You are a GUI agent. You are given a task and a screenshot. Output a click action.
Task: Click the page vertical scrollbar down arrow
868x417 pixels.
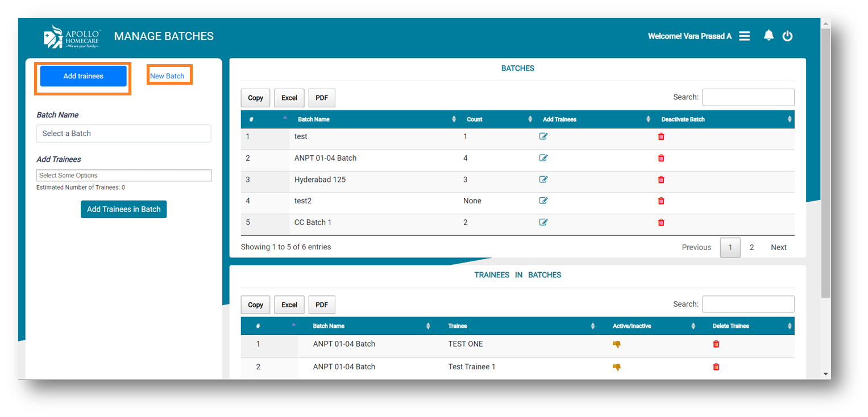pos(825,374)
